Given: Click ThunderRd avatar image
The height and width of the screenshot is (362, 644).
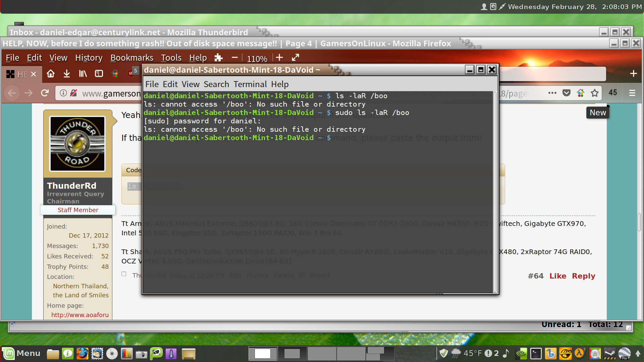Looking at the screenshot, I should [77, 144].
